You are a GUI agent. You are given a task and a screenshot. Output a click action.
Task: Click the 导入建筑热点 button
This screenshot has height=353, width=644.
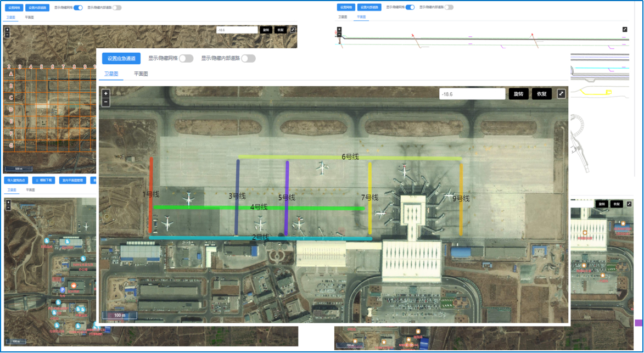(x=16, y=180)
